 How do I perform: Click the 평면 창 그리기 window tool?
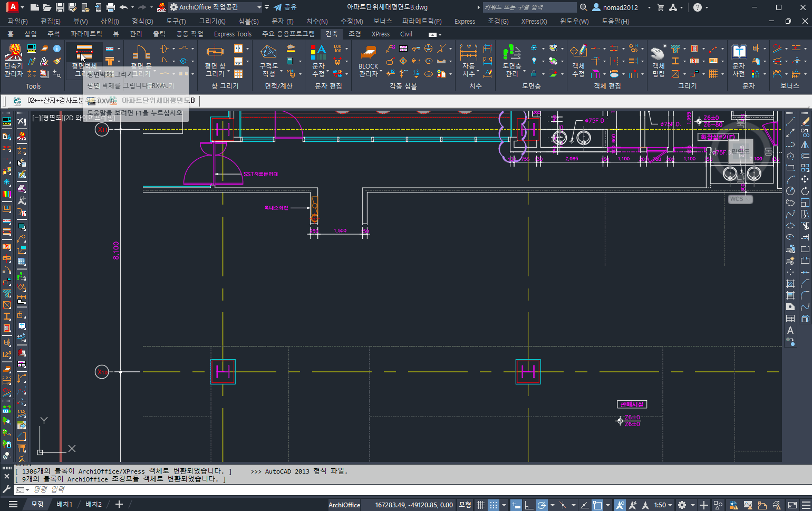[x=215, y=53]
